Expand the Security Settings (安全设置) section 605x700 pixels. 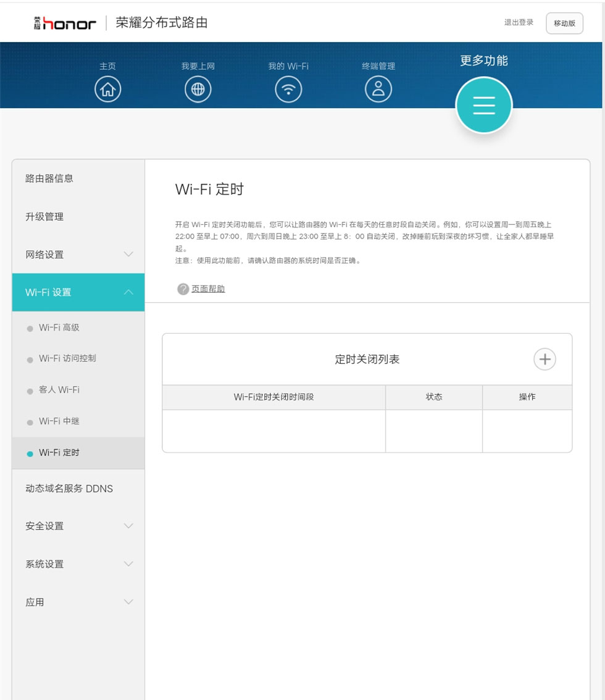click(x=78, y=526)
